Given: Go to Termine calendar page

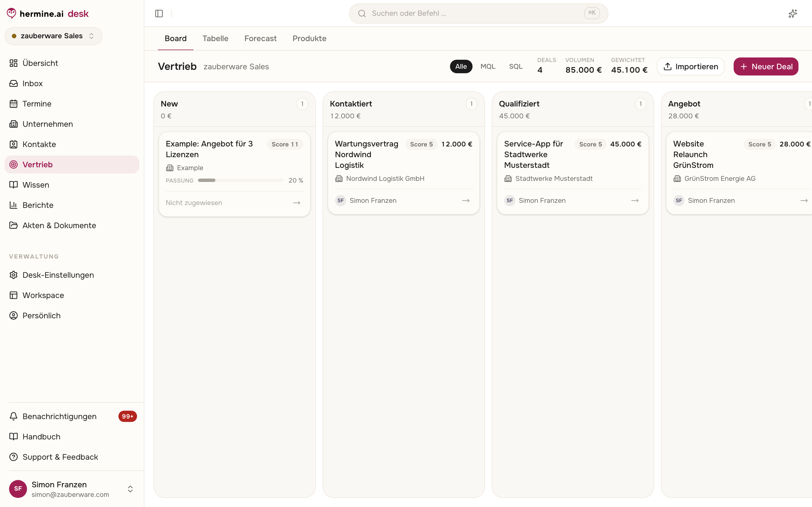Looking at the screenshot, I should (72, 104).
